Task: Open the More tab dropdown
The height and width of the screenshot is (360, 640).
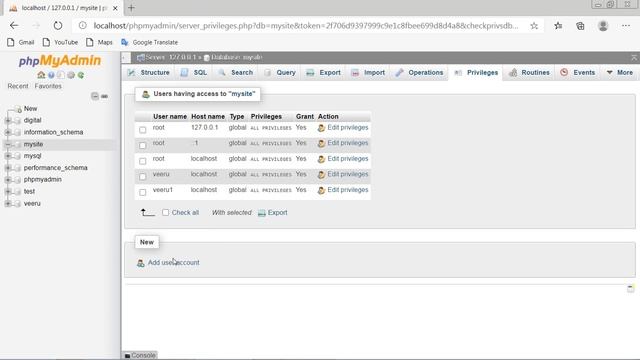Action: [620, 73]
